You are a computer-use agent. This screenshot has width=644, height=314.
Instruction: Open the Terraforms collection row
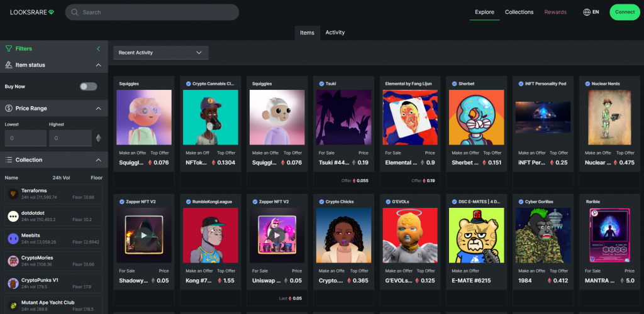53,194
